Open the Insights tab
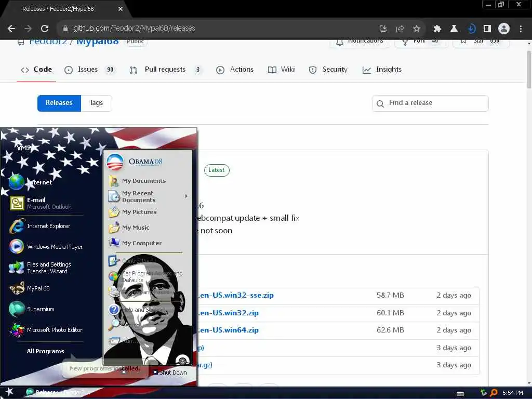This screenshot has width=532, height=399. pos(382,70)
